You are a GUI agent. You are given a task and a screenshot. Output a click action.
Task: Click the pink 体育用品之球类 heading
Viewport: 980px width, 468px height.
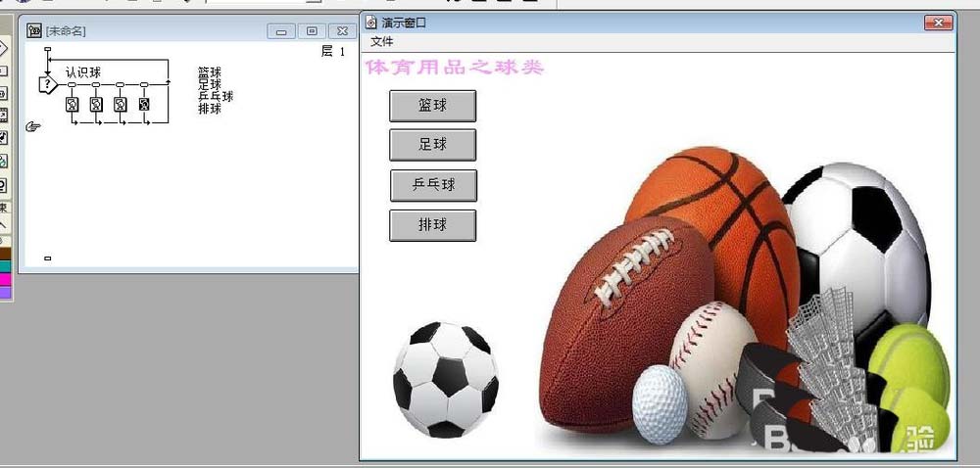tap(455, 68)
